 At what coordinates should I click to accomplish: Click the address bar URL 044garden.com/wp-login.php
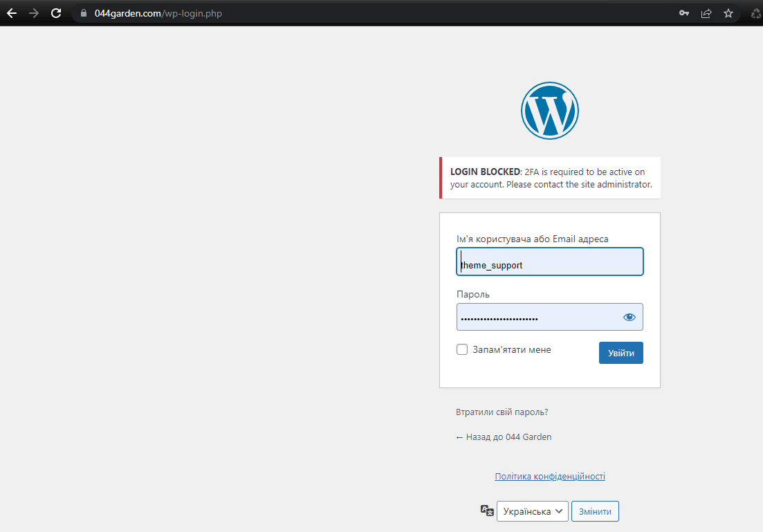coord(158,13)
